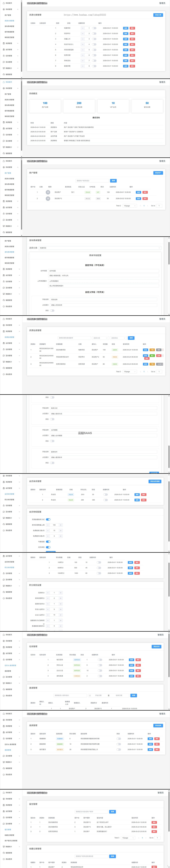Toggle switch for 发布资源 task row

tap(100, 676)
